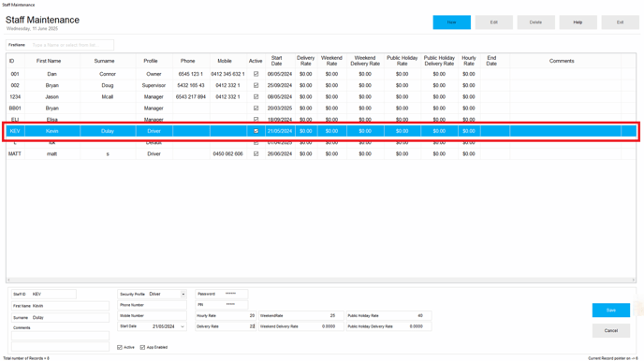This screenshot has width=644, height=361.
Task: Click the Phone Number field
Action: tap(152, 305)
